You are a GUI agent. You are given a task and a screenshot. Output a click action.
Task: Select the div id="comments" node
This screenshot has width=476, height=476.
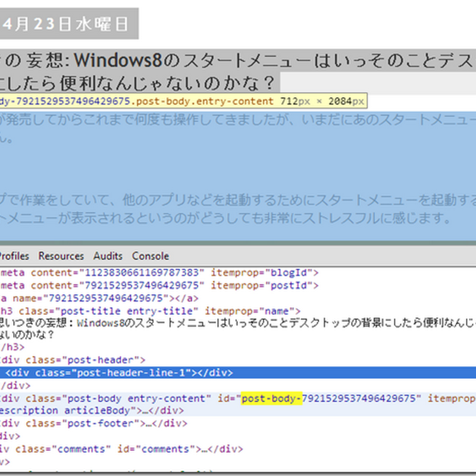(121, 449)
